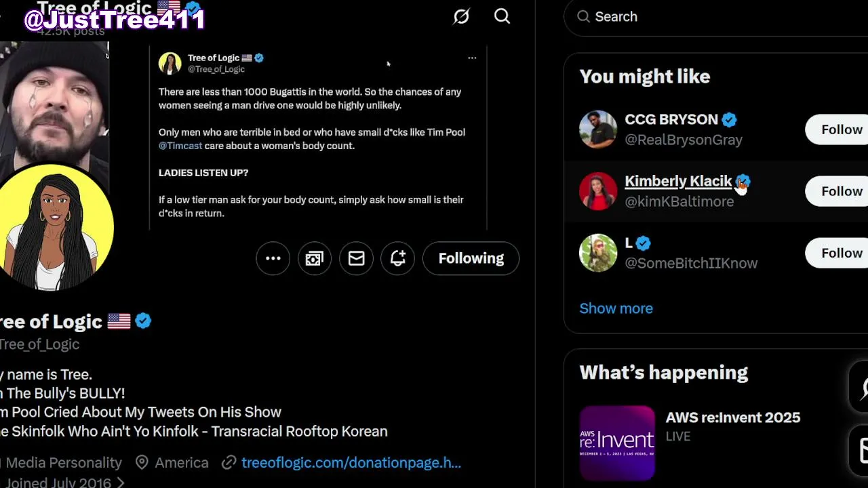Image resolution: width=868 pixels, height=488 pixels.
Task: Click the LADIES LISTEN UP? text
Action: coord(203,173)
